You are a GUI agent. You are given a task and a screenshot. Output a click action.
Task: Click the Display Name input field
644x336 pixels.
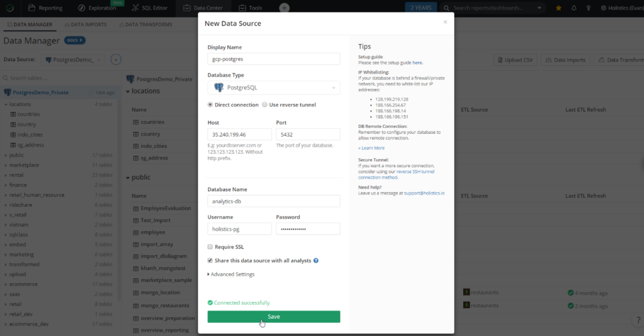274,59
